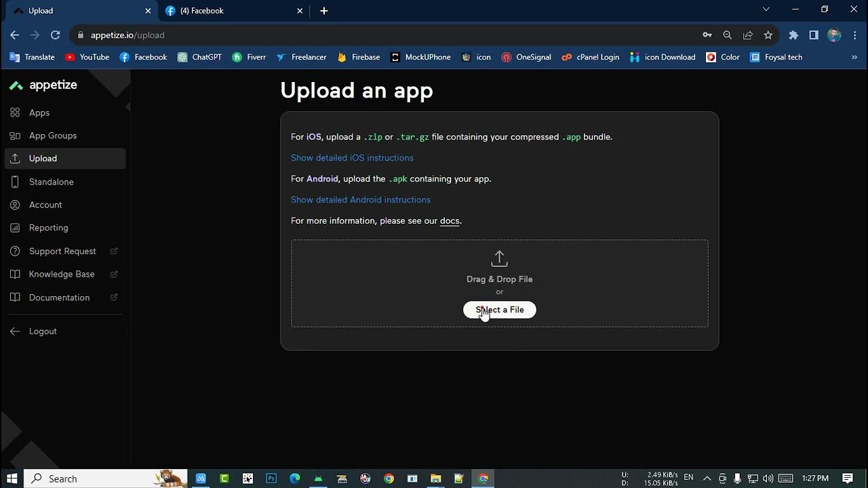Open the Translate bookmark
Viewport: 868px width, 488px height.
coord(33,58)
